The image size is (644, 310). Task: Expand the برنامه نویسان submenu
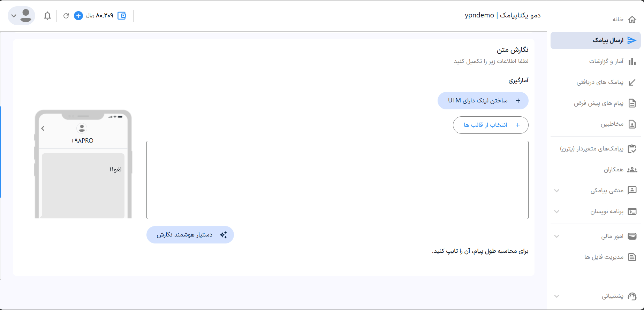557,211
